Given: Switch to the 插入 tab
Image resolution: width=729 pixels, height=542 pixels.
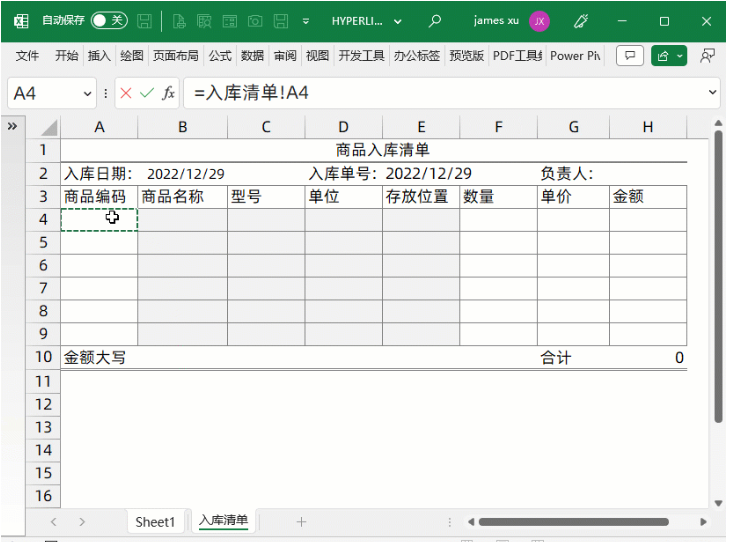Looking at the screenshot, I should (x=99, y=56).
